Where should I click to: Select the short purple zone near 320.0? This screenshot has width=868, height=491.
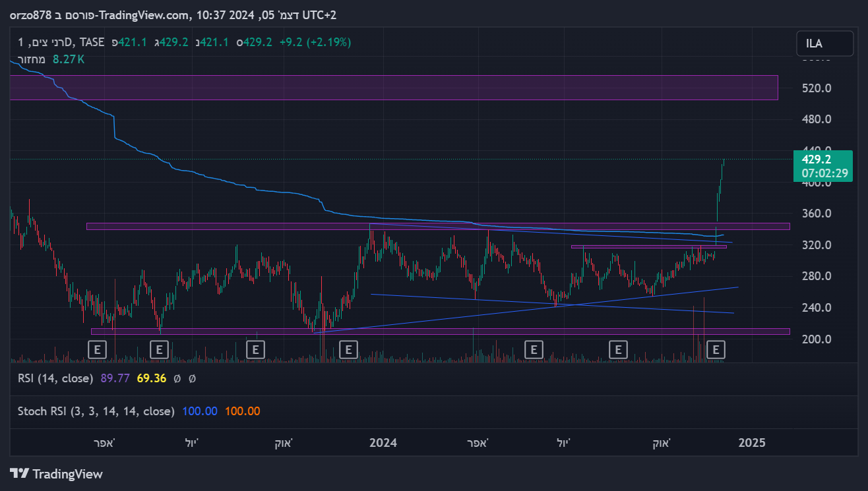(648, 247)
